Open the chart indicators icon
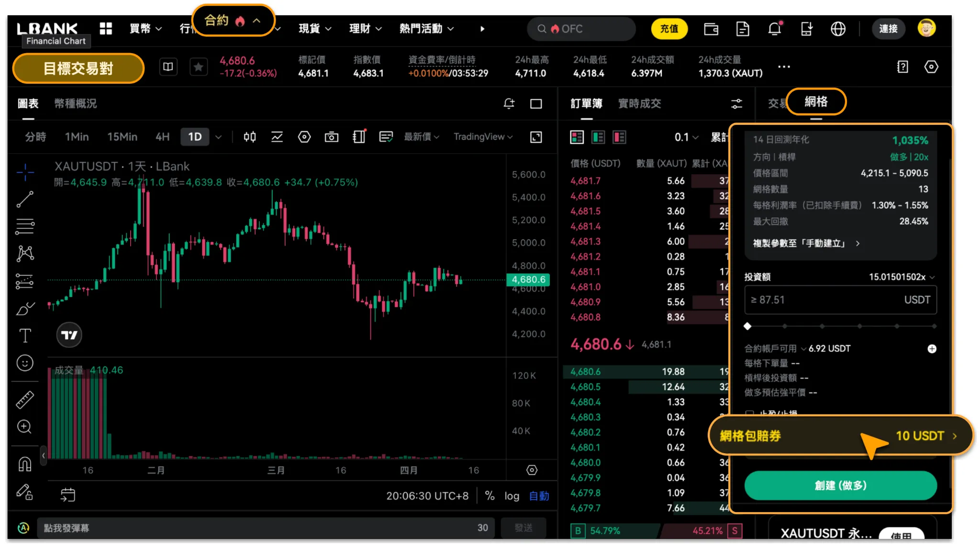Image resolution: width=980 pixels, height=548 pixels. click(x=277, y=137)
